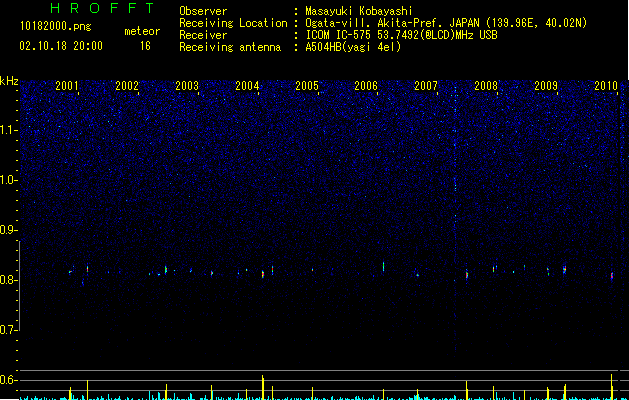The width and height of the screenshot is (629, 400).
Task: Click the Ogata-vill. Akita-Pref. JAPAN location text
Action: pos(393,23)
